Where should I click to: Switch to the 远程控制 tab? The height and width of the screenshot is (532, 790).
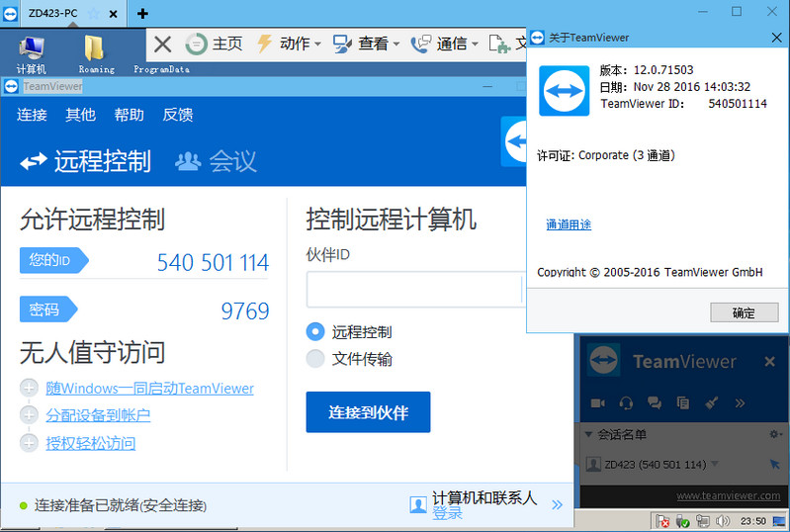tap(86, 161)
